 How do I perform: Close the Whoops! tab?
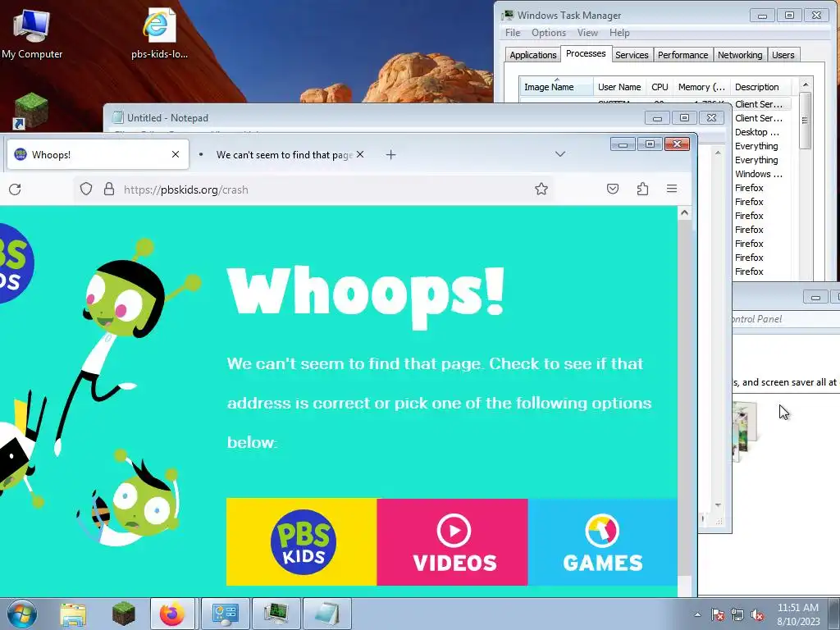(176, 154)
